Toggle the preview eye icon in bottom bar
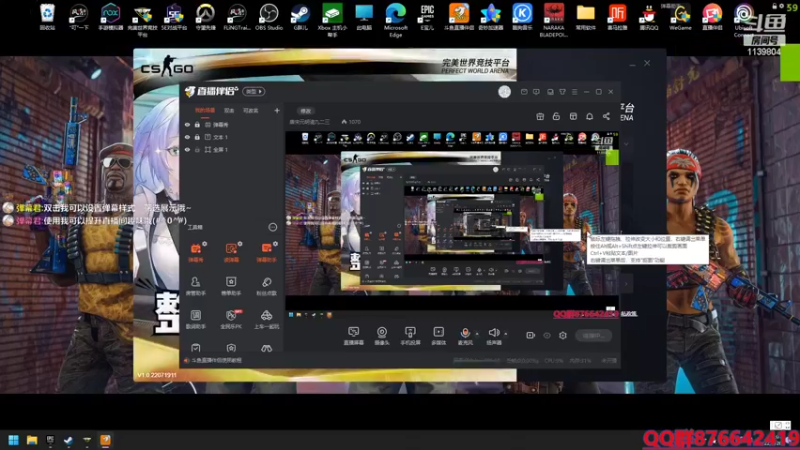The image size is (800, 450). pyautogui.click(x=547, y=335)
